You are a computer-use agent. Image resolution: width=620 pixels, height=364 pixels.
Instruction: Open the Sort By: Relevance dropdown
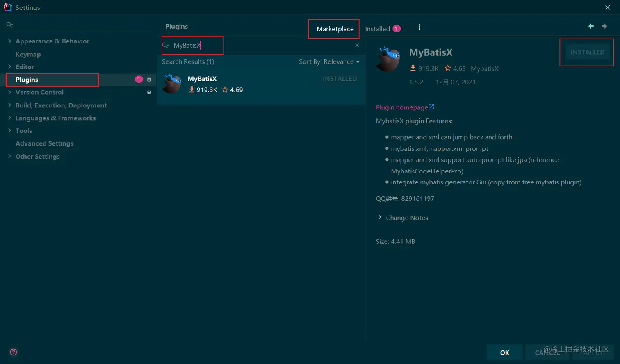(329, 61)
